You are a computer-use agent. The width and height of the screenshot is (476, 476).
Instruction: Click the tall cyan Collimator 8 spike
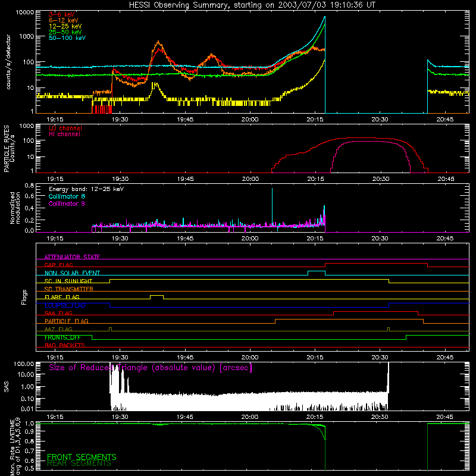pyautogui.click(x=272, y=206)
